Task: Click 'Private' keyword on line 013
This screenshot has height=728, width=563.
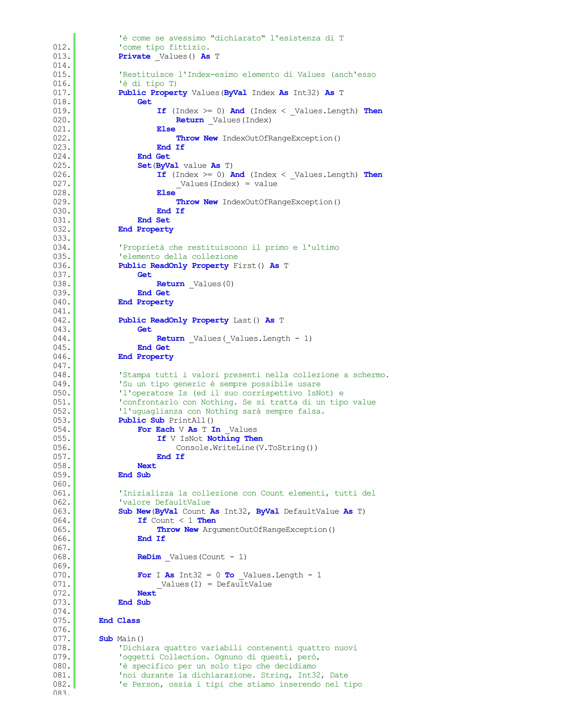Action: [x=134, y=56]
